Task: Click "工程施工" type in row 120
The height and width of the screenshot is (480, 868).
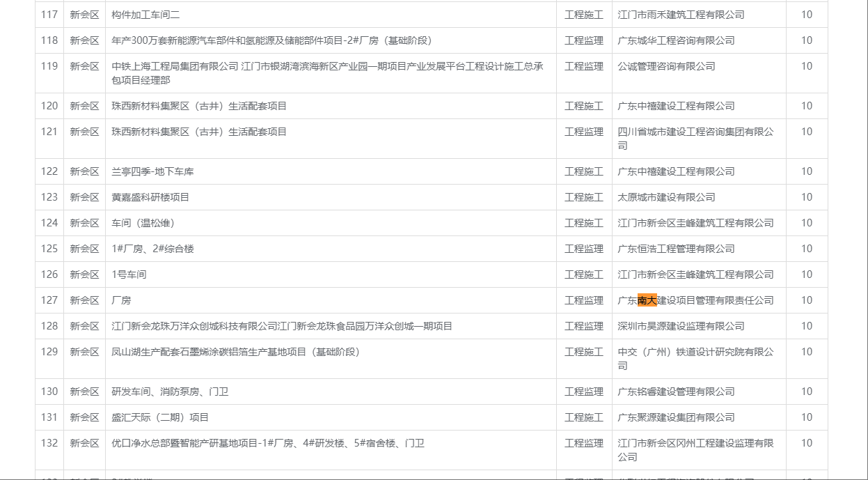Action: pos(584,106)
